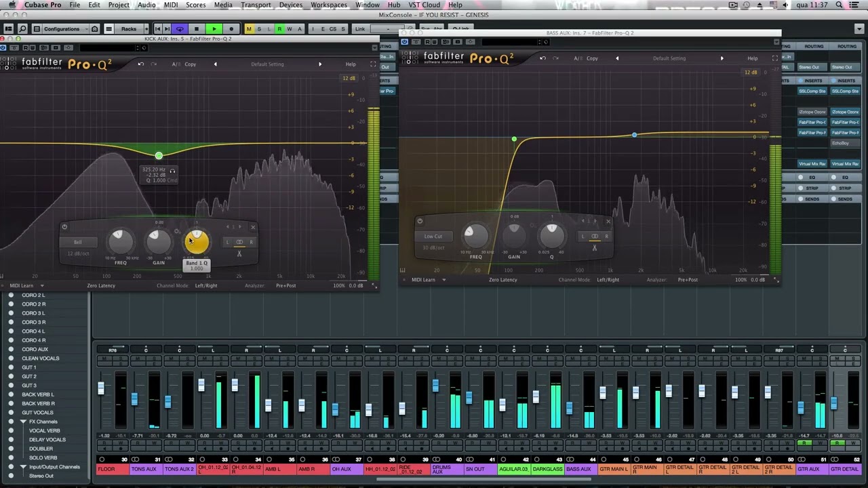Open Default Setting preset menu in KICK AUX EQ
The width and height of the screenshot is (868, 488).
coord(267,64)
